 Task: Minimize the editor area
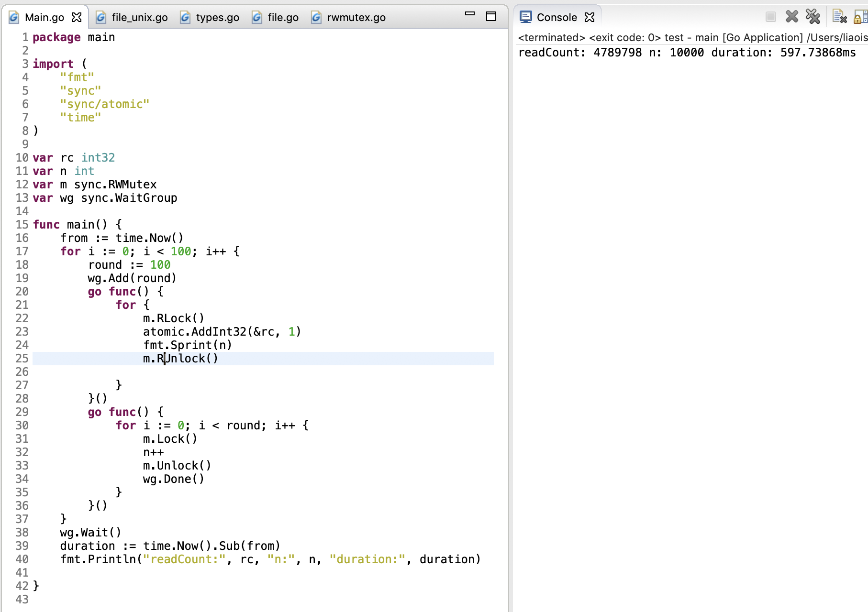click(x=470, y=14)
